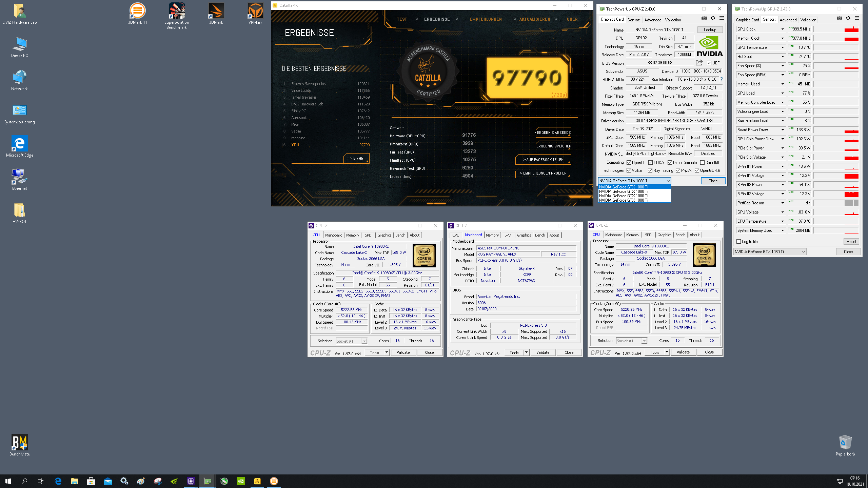Open the Memory Clock sensor dropdown
Viewport: 868px width, 488px height.
tap(782, 38)
